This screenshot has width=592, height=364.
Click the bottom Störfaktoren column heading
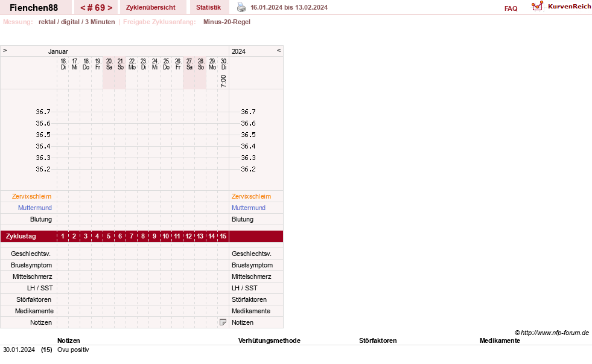pyautogui.click(x=378, y=340)
